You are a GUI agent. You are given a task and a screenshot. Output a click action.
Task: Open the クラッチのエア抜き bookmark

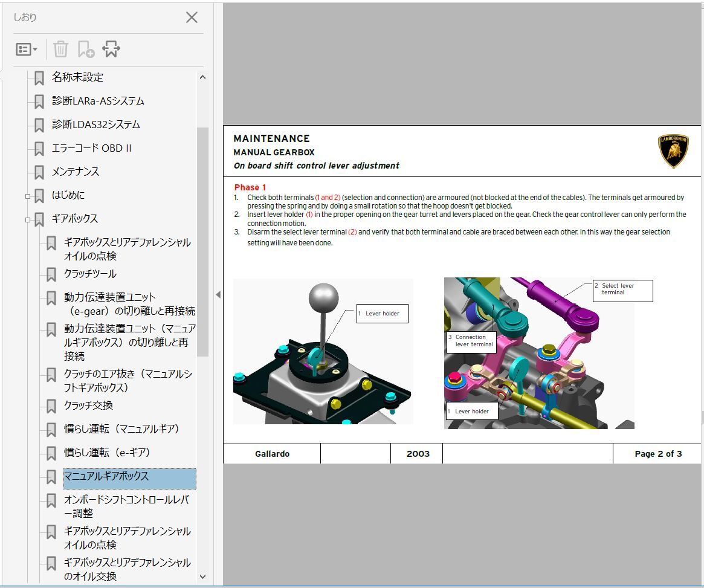click(128, 381)
